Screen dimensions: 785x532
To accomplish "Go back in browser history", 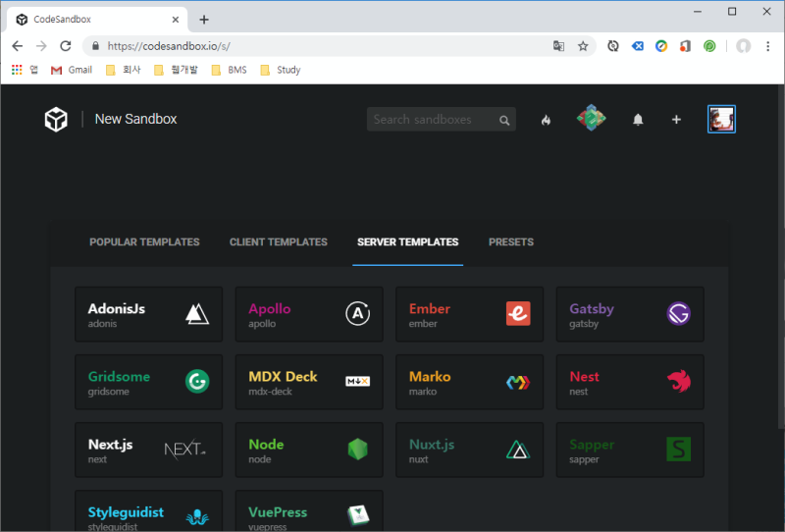I will (x=17, y=46).
